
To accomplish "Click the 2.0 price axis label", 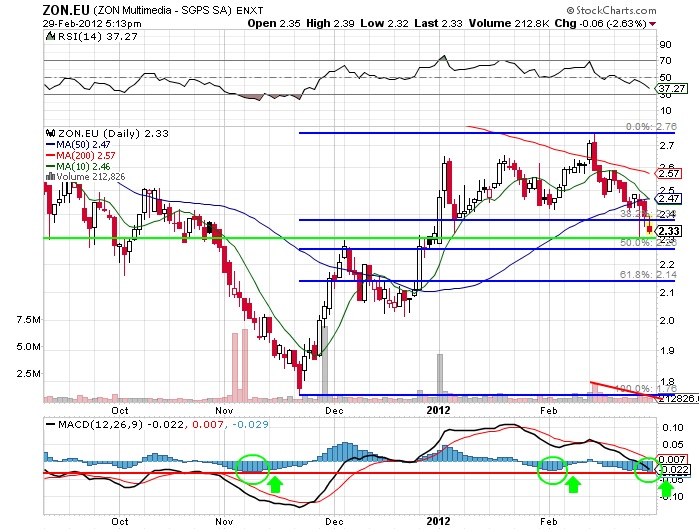I will pyautogui.click(x=667, y=320).
